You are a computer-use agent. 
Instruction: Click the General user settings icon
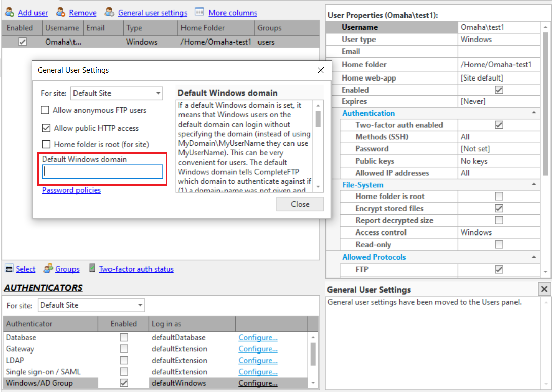pyautogui.click(x=109, y=12)
